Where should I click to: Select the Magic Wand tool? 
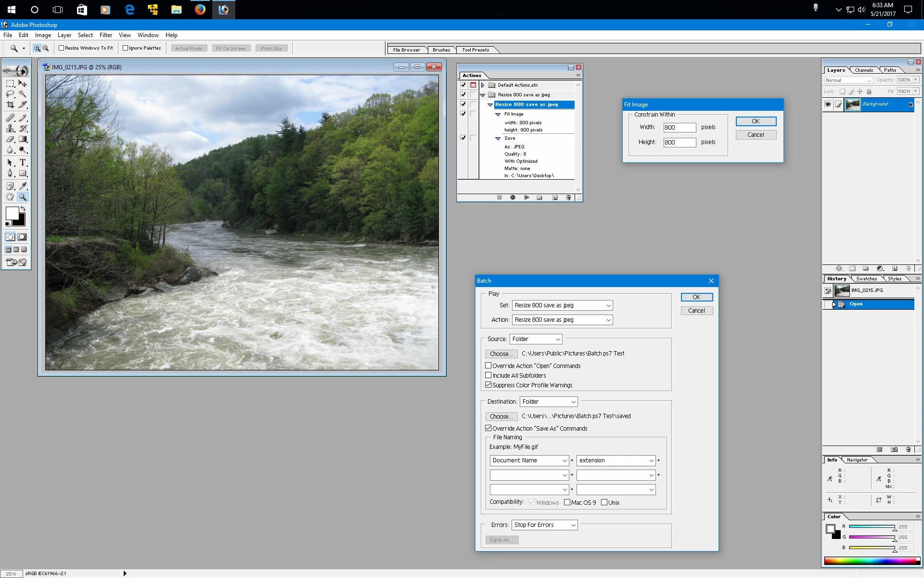click(23, 94)
